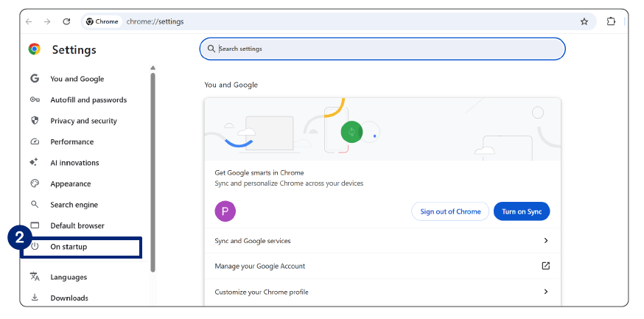The image size is (644, 319).
Task: Click the Privacy and security shield icon
Action: (35, 121)
